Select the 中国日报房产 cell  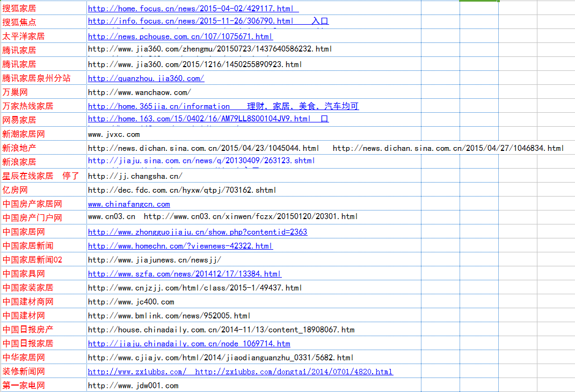(44, 329)
